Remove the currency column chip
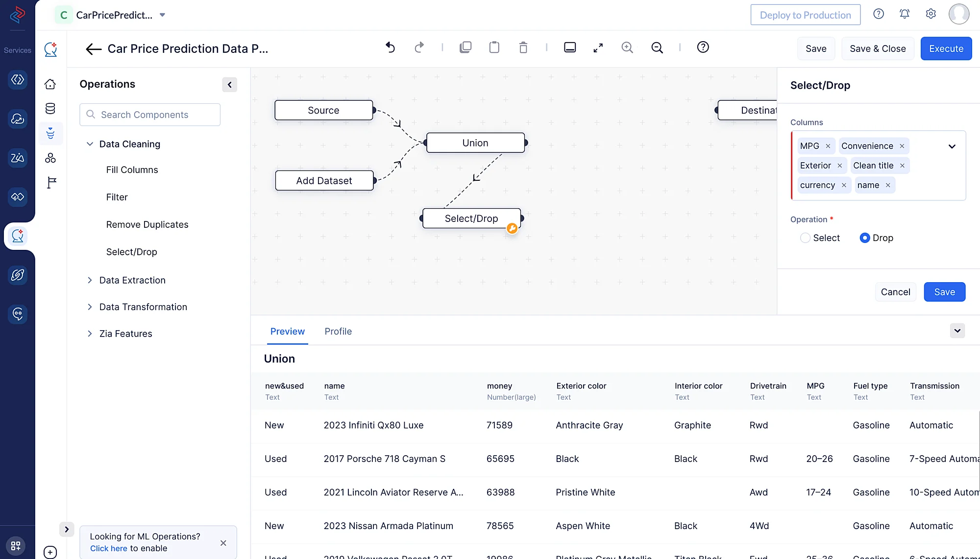The image size is (980, 559). [x=844, y=185]
